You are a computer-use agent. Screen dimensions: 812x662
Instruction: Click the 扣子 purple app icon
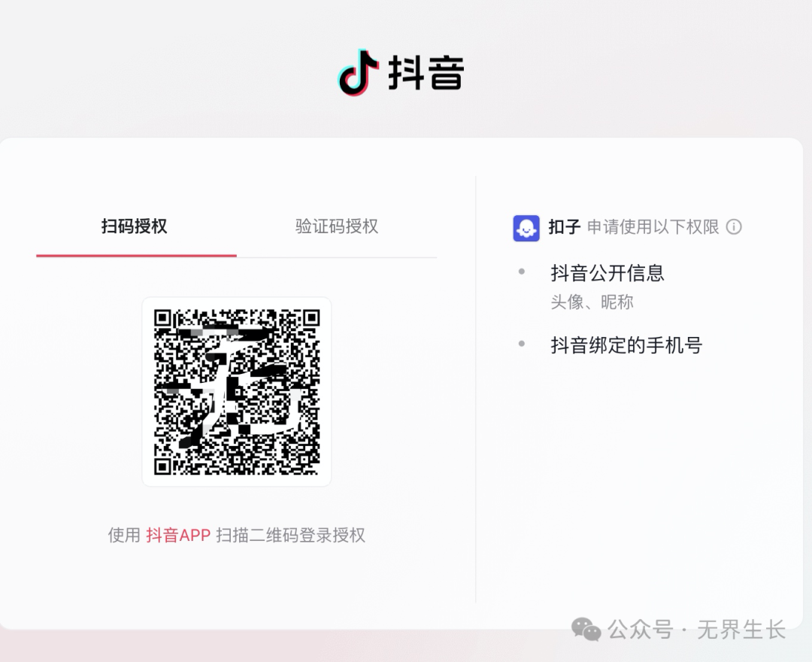pos(526,228)
